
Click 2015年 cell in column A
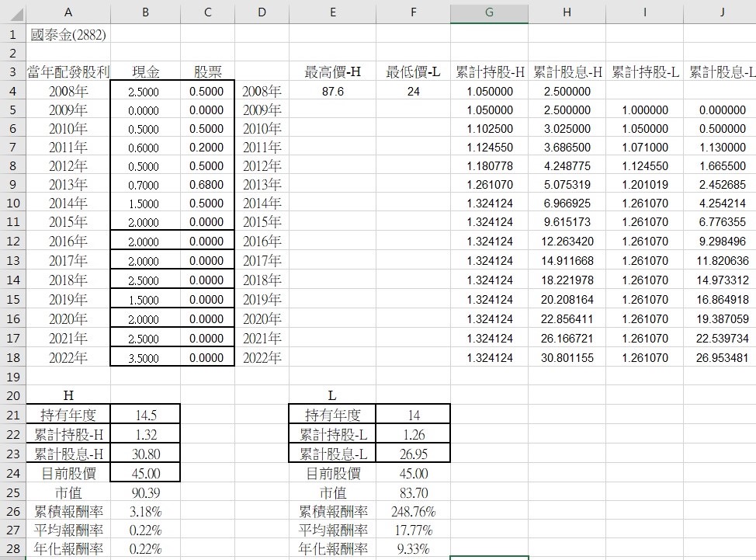(68, 222)
